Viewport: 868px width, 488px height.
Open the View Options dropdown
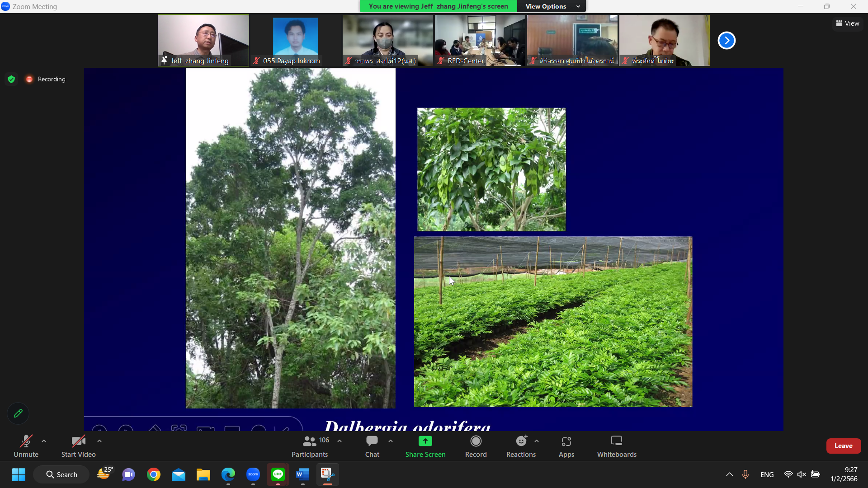[x=552, y=6]
